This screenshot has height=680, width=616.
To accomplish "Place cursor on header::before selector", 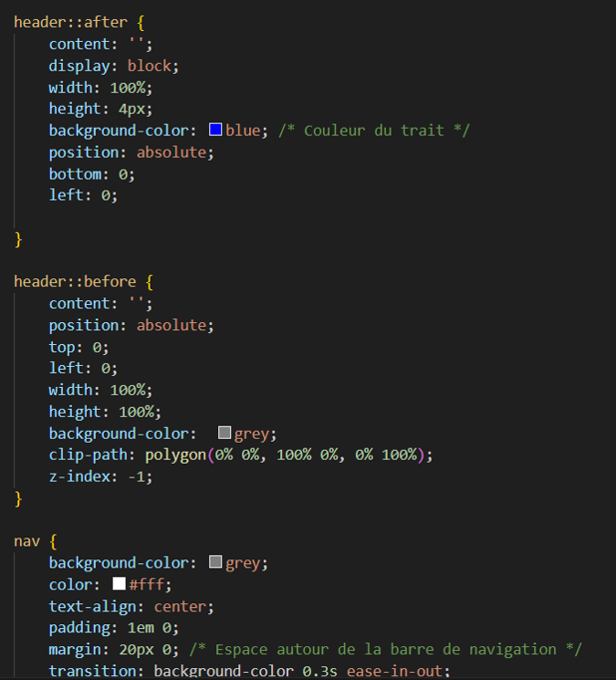I will [74, 281].
